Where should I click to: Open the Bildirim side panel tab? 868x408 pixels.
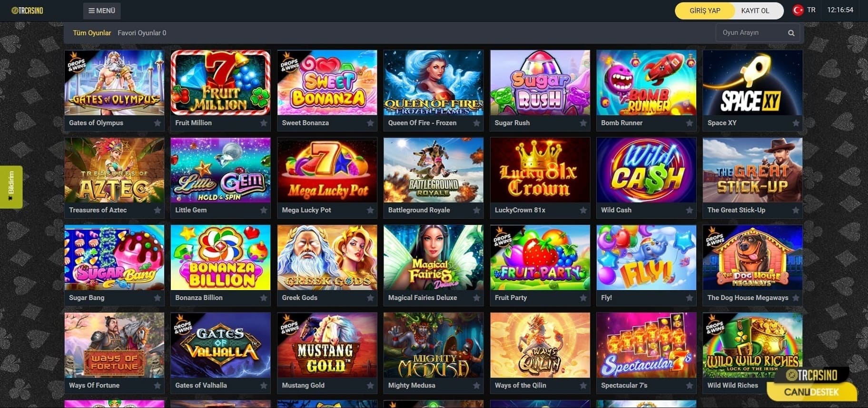[11, 187]
